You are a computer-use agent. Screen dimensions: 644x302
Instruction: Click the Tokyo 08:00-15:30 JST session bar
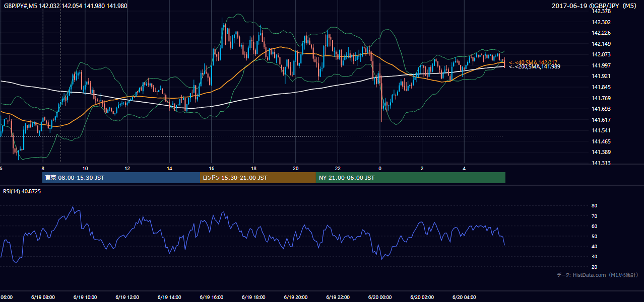pyautogui.click(x=121, y=178)
